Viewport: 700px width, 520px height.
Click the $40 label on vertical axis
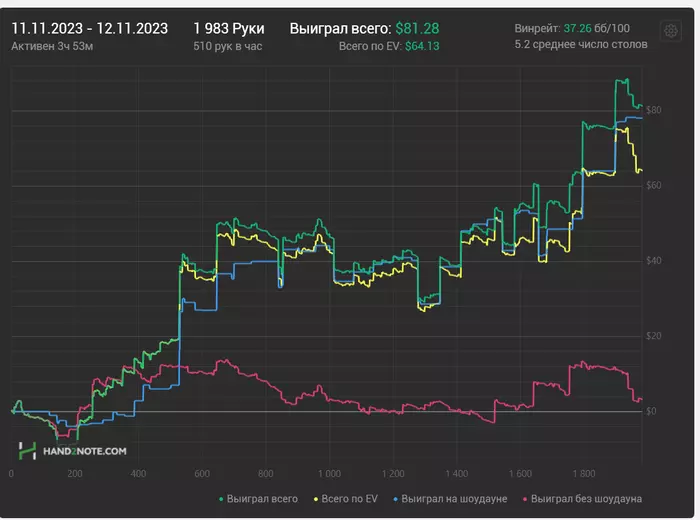pos(652,261)
